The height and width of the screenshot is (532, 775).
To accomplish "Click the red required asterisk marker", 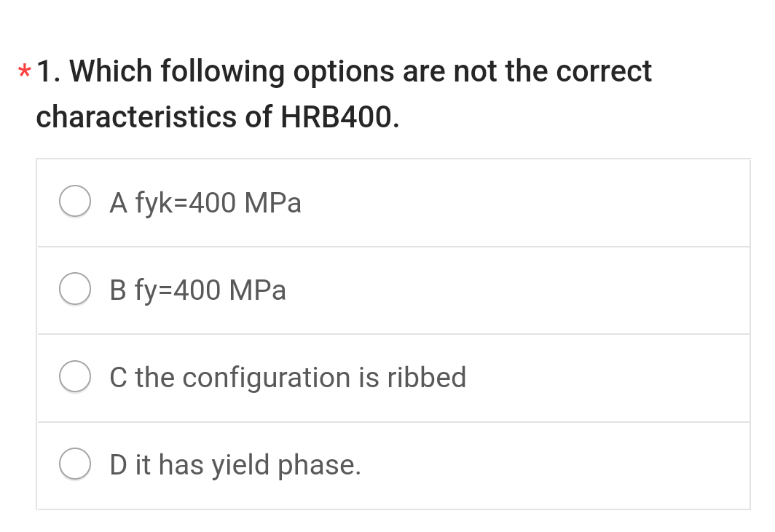I will pos(23,71).
